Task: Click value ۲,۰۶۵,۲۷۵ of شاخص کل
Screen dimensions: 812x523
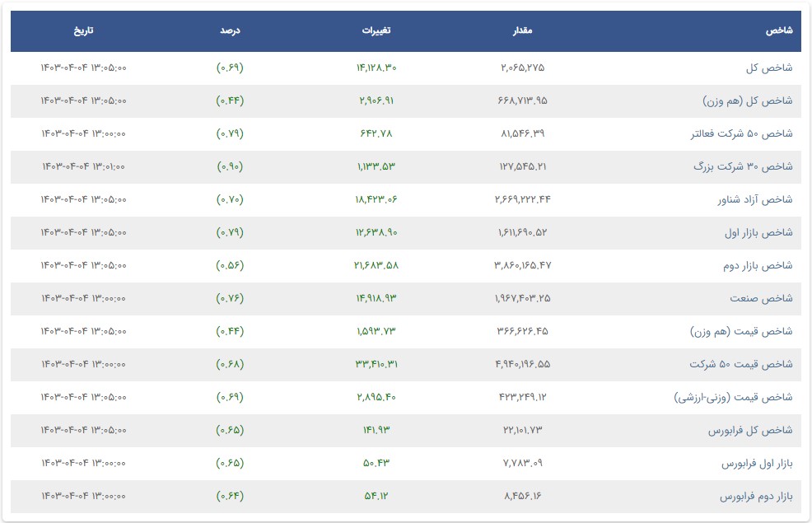Action: pos(522,68)
